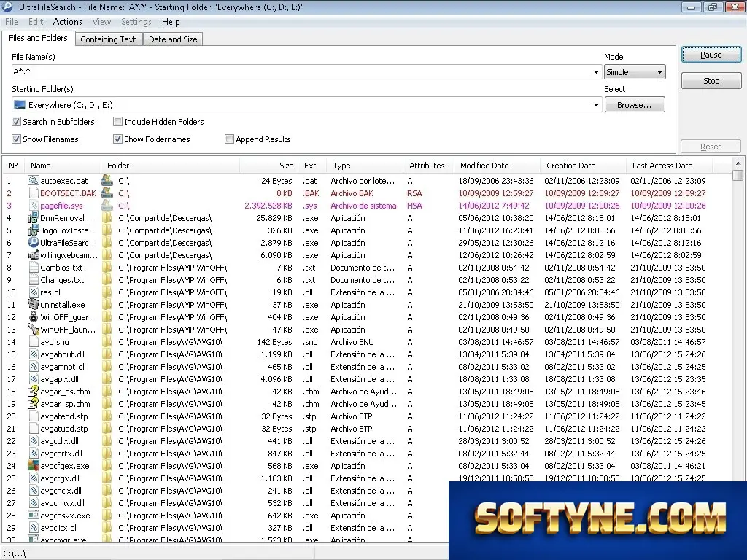Click the uninstall.exe application icon

click(x=34, y=305)
